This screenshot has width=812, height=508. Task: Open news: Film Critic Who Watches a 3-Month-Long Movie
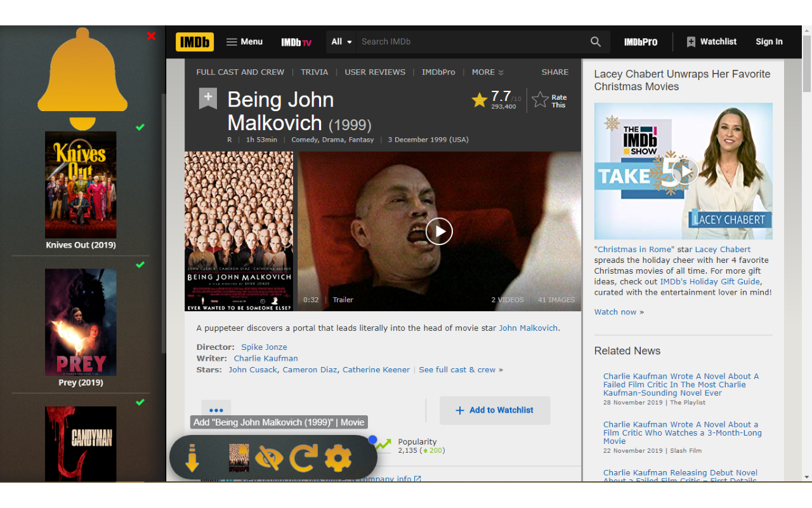[x=683, y=433]
